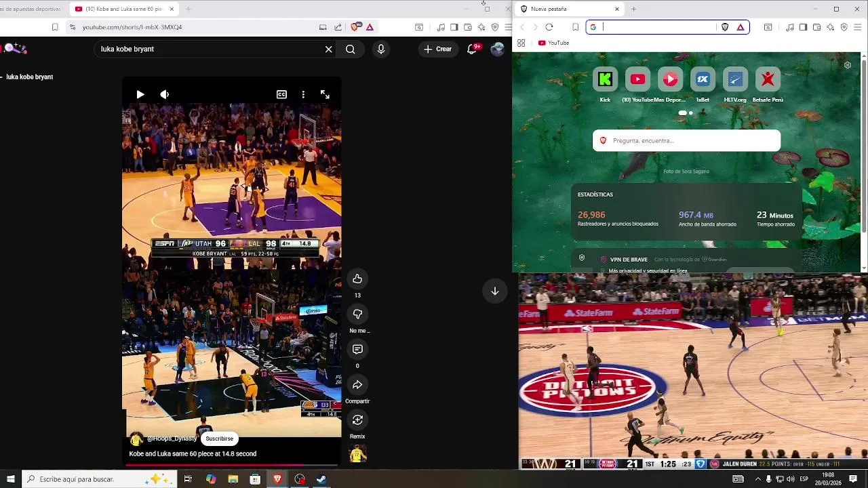Open the tab grid icon in bookmarks bar
The width and height of the screenshot is (868, 488).
521,43
